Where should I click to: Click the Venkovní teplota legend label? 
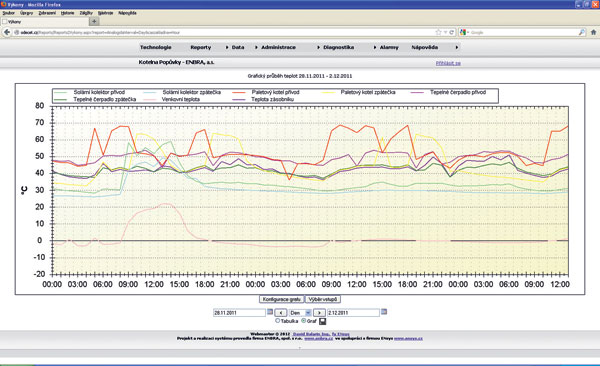click(181, 99)
